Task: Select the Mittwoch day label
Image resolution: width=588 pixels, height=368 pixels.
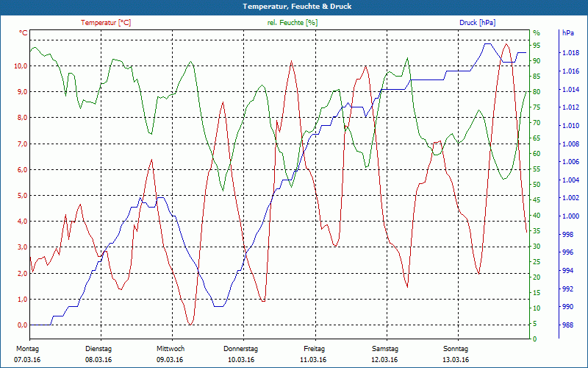Action: pyautogui.click(x=171, y=349)
